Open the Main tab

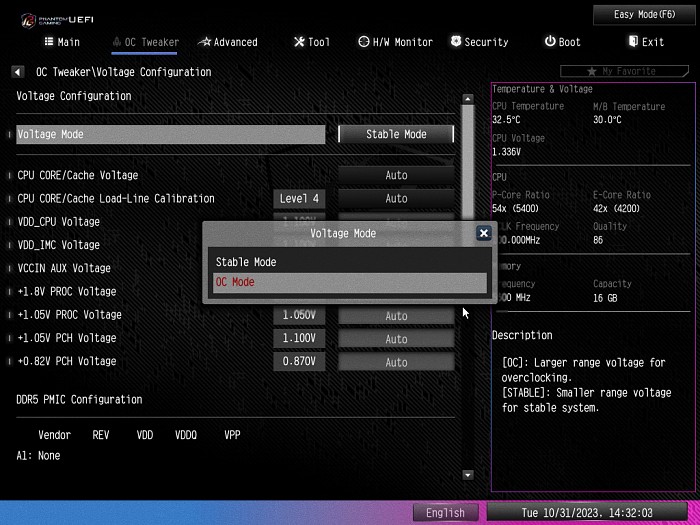click(62, 42)
